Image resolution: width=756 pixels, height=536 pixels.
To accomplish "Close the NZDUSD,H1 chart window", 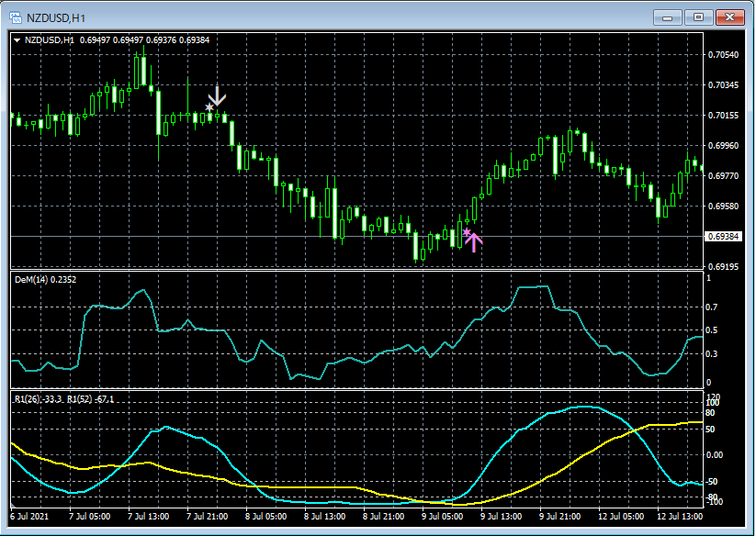I will (x=729, y=17).
